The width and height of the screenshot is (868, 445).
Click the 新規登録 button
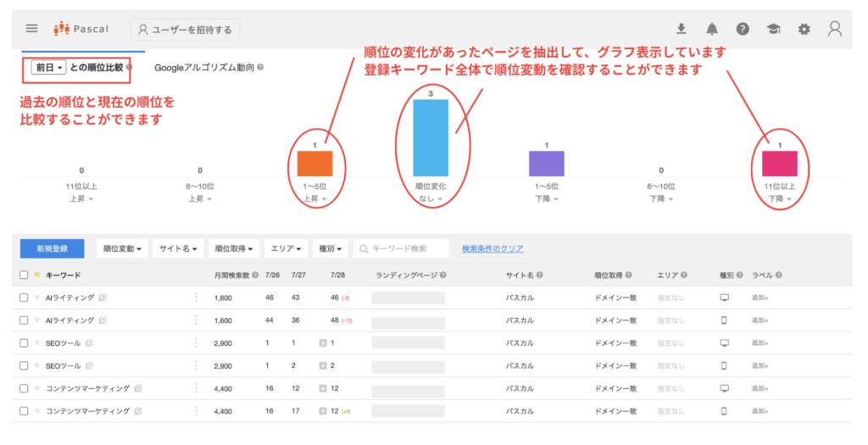pos(52,248)
